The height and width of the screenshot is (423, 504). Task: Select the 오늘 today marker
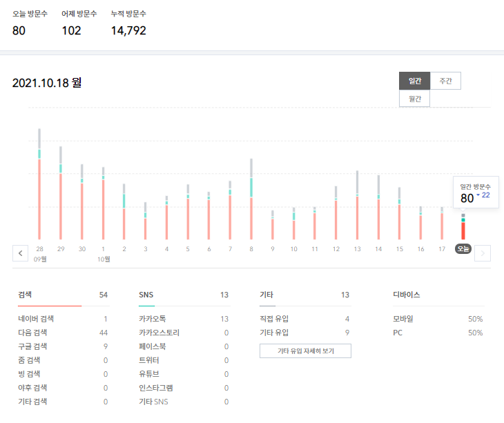pyautogui.click(x=463, y=249)
